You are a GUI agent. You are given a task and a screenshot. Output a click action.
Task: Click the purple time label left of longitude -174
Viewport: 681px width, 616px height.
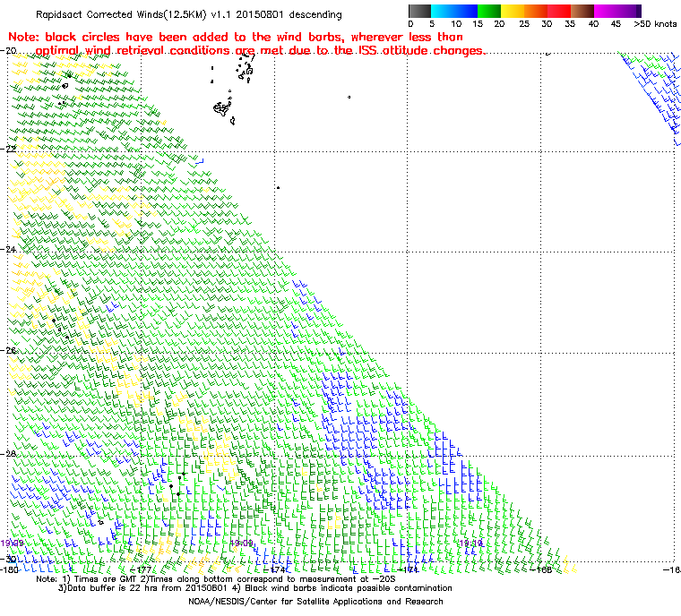[241, 543]
